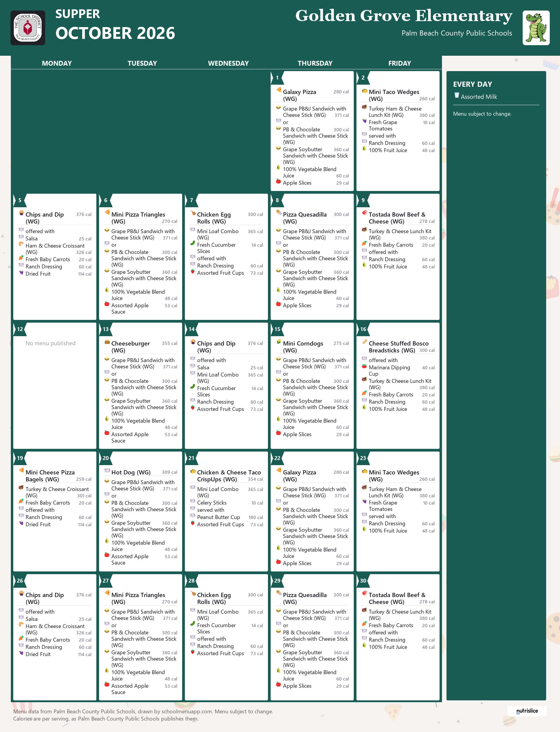Click the taco icon beside Mini Taco Wedges on October 2

click(364, 91)
